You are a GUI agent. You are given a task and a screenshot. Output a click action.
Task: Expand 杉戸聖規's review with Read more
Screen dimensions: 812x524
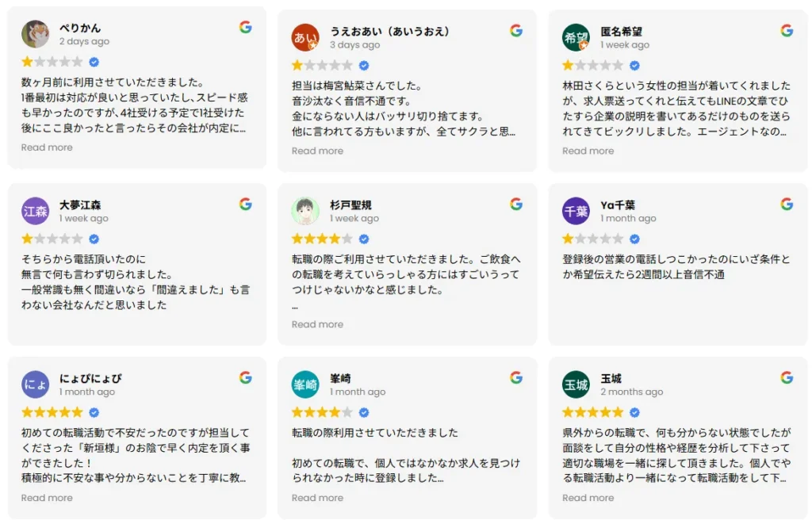[317, 323]
